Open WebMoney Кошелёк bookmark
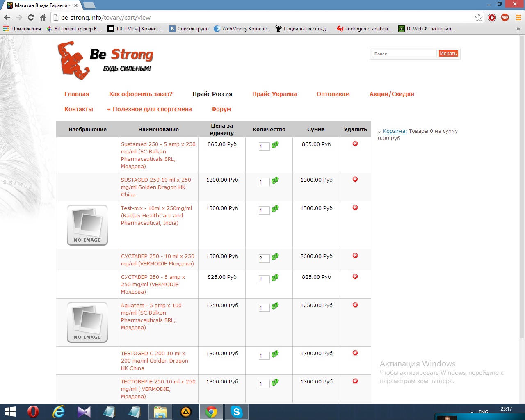This screenshot has height=420, width=525. [242, 29]
